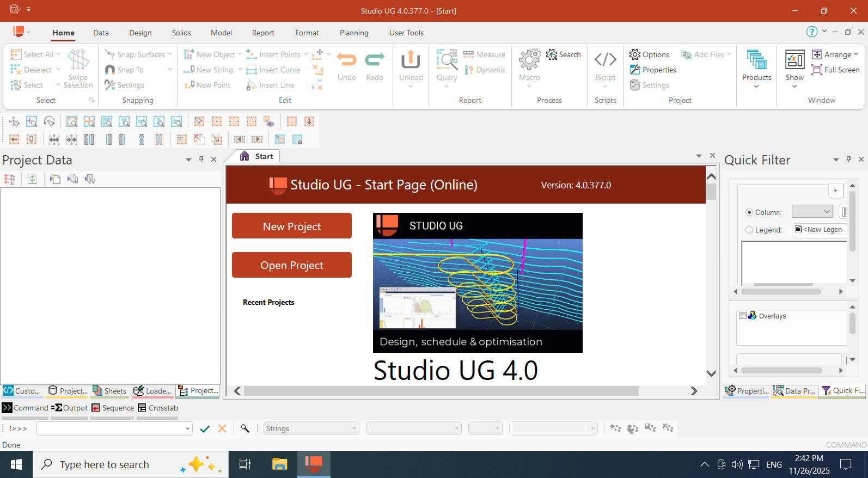868x478 pixels.
Task: Click the Products icon
Action: pyautogui.click(x=756, y=60)
